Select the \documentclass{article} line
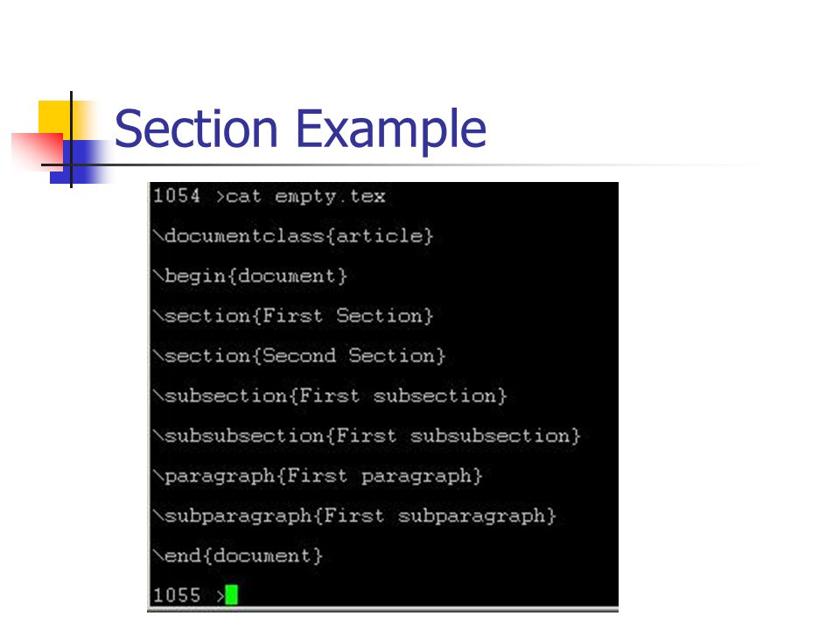This screenshot has height=630, width=840. (292, 236)
